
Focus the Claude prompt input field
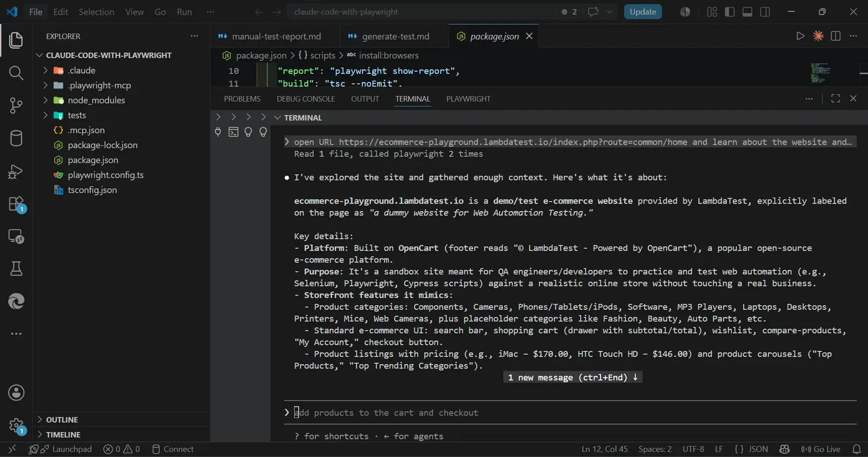pos(570,413)
